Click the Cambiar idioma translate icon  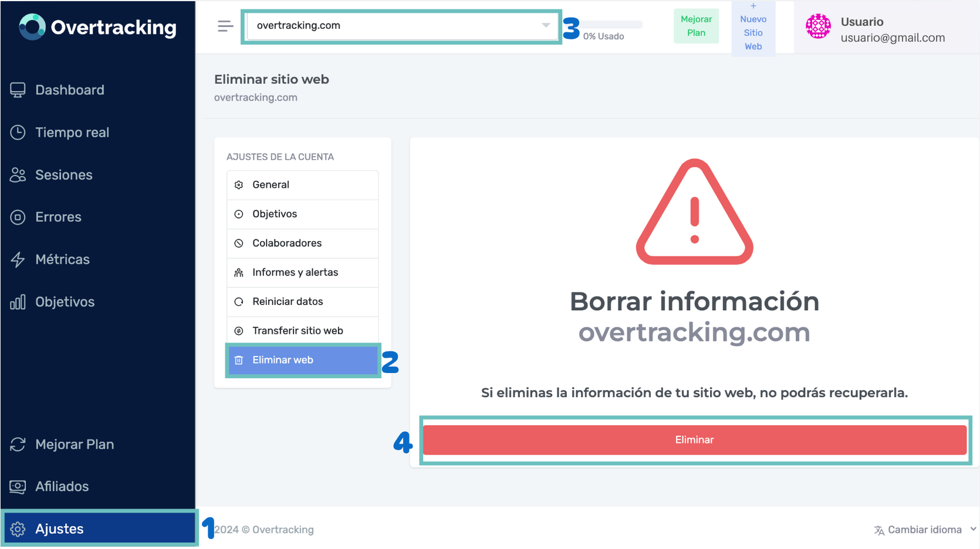[879, 530]
